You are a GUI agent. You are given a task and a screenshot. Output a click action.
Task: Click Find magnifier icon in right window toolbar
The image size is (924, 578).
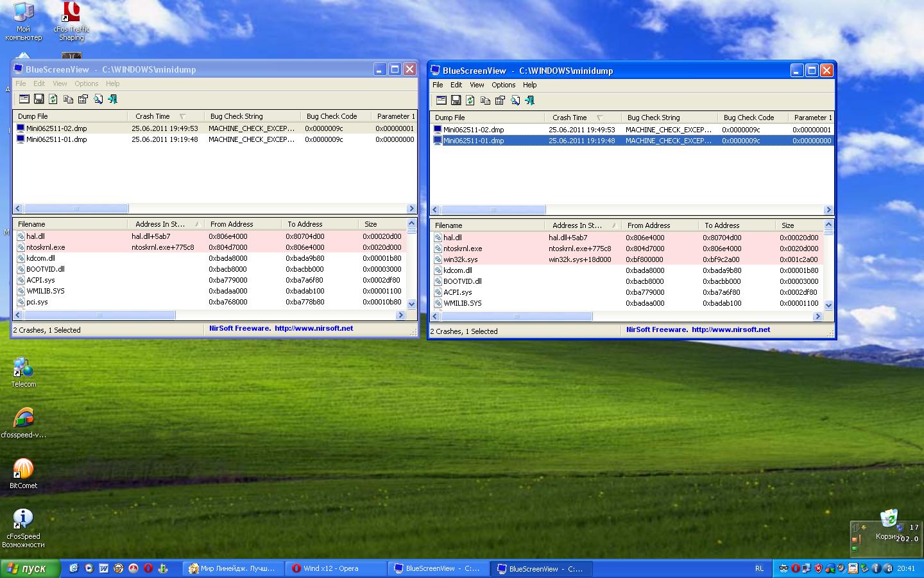tap(515, 100)
